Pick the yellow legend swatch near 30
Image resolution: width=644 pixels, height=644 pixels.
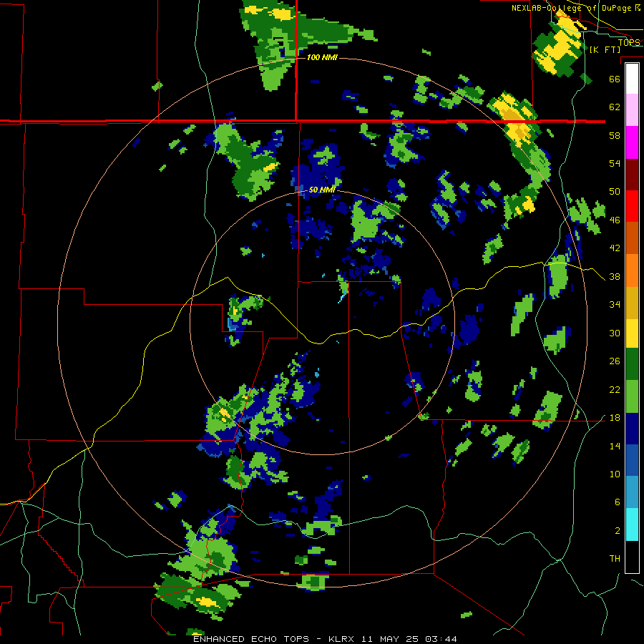click(632, 333)
